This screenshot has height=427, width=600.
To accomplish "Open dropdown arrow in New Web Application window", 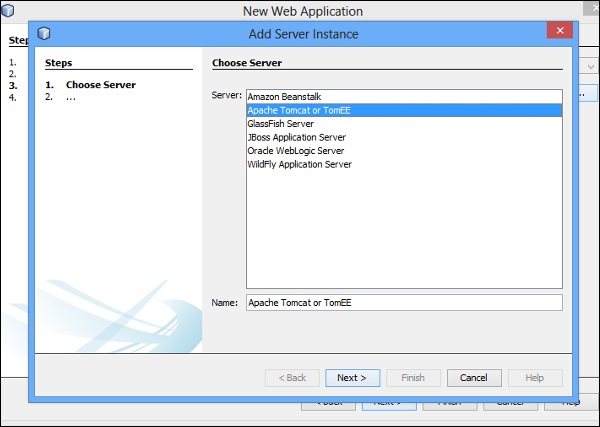I will 590,67.
